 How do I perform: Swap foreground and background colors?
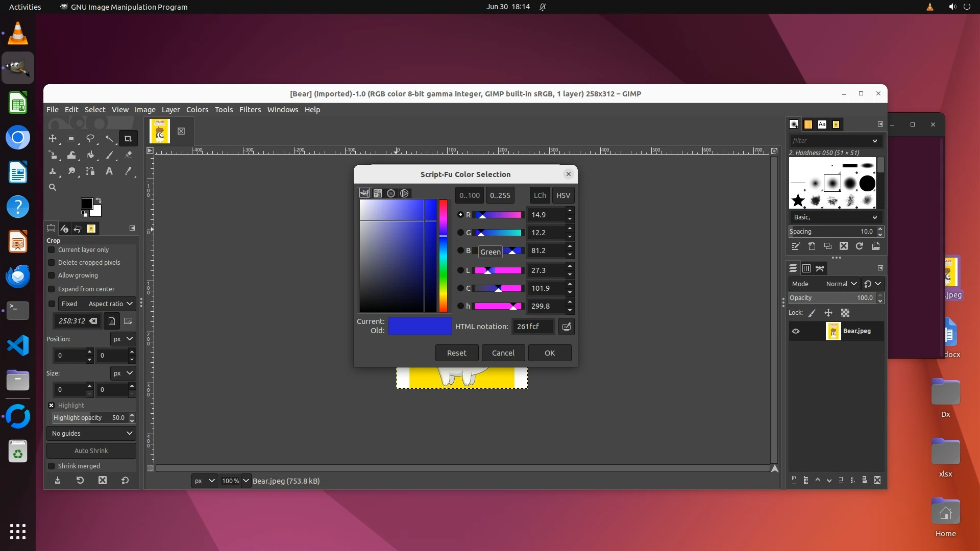tap(99, 200)
